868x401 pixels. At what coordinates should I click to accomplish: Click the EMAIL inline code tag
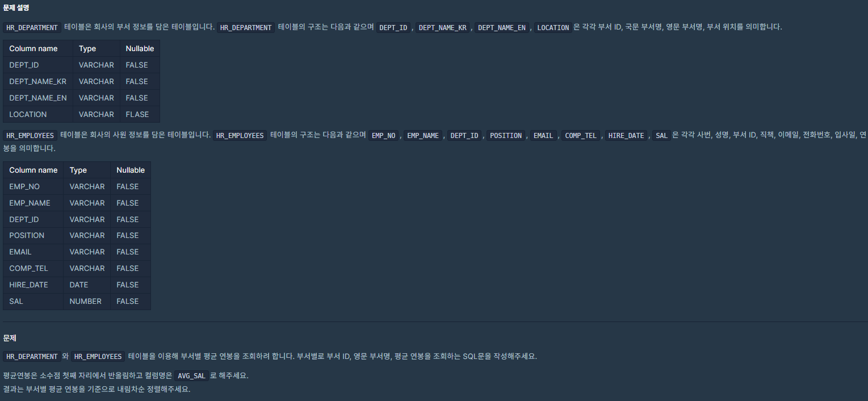(543, 136)
